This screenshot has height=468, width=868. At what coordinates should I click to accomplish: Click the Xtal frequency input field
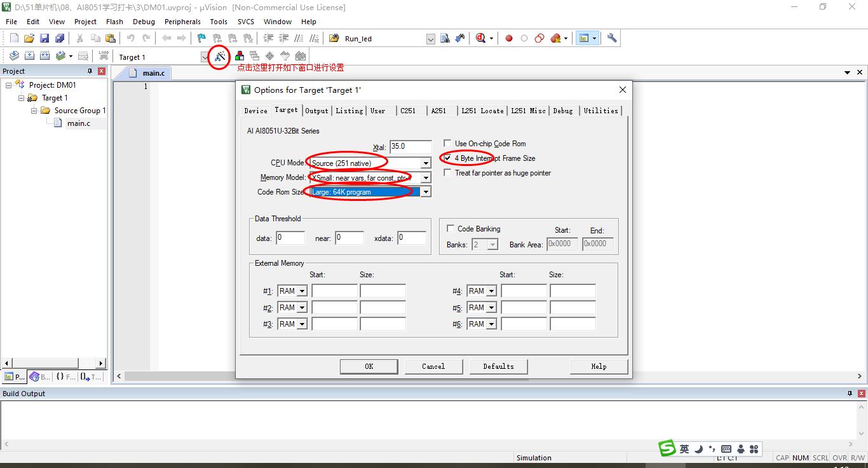click(x=410, y=147)
